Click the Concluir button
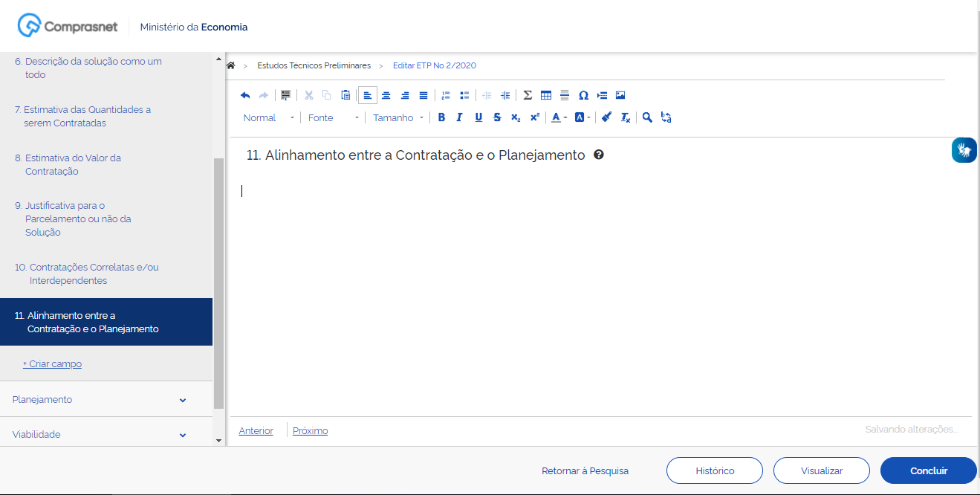 (928, 470)
